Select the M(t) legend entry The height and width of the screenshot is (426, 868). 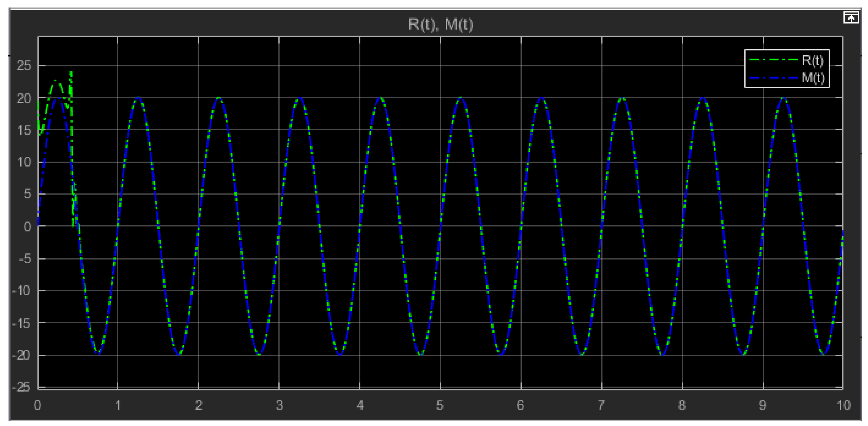787,78
